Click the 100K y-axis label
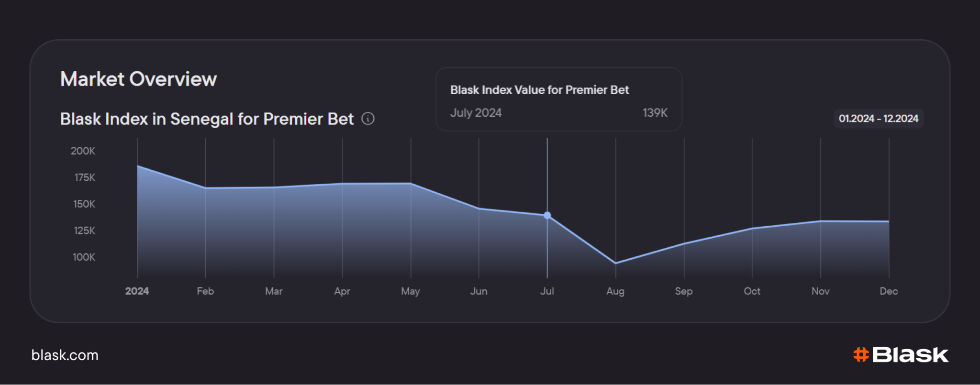This screenshot has height=385, width=980. point(84,257)
